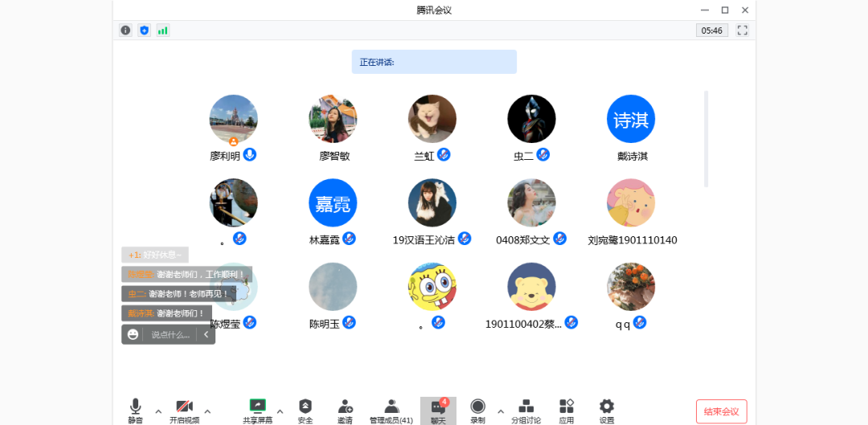Open the 聊天 chat panel
This screenshot has width=868, height=425.
point(438,410)
